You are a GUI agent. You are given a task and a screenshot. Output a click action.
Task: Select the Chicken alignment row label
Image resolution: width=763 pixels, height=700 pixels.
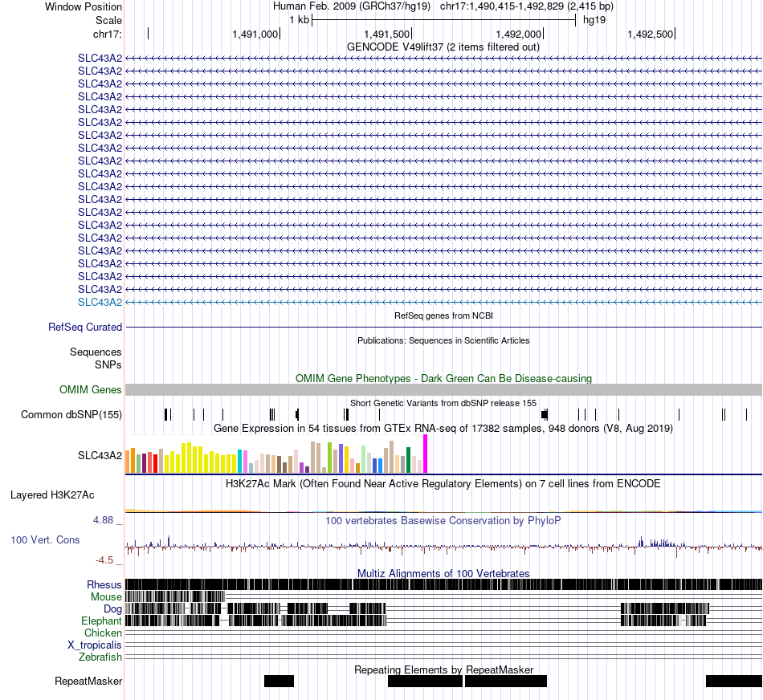pos(103,633)
